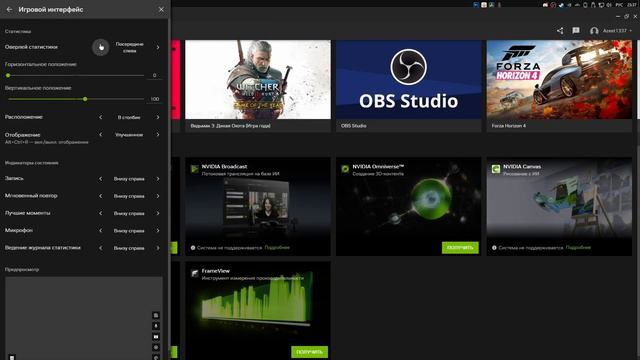Click the vertical position value field showing 100
The height and width of the screenshot is (360, 640).
pos(154,99)
